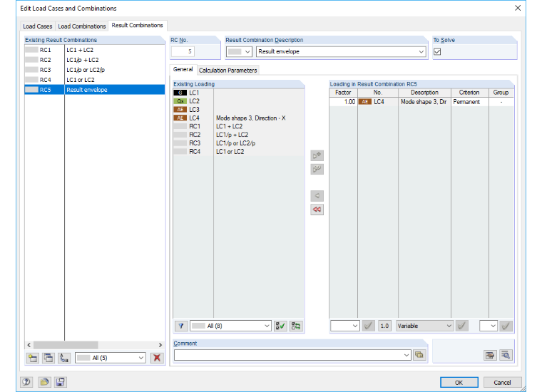
Task: Set the factor to 1.0
Action: pos(384,326)
